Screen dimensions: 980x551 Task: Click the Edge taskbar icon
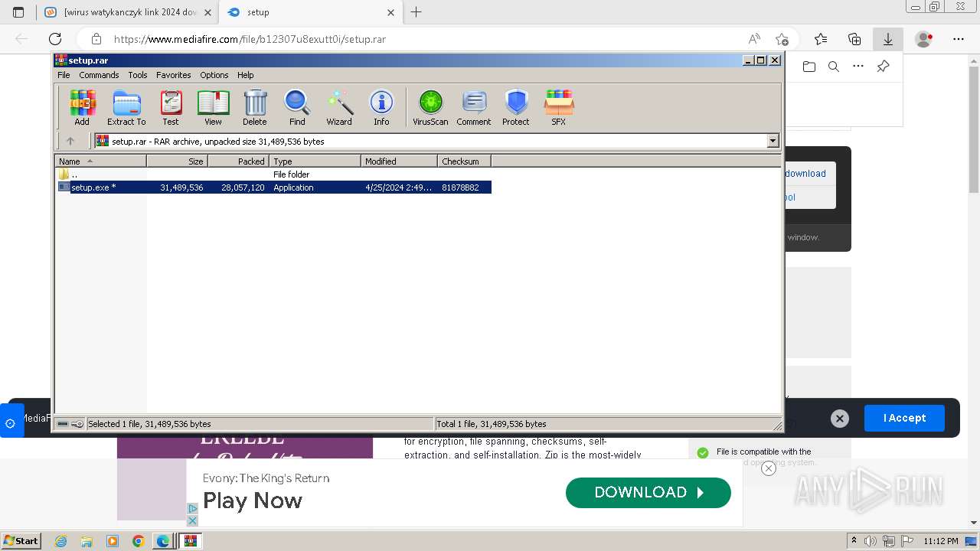coord(163,541)
